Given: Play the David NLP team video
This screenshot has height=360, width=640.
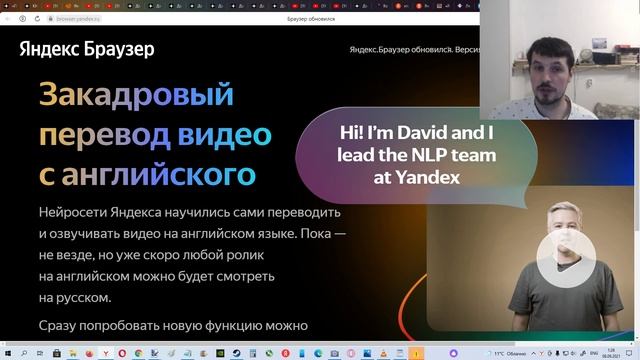Looking at the screenshot, I should [x=566, y=258].
